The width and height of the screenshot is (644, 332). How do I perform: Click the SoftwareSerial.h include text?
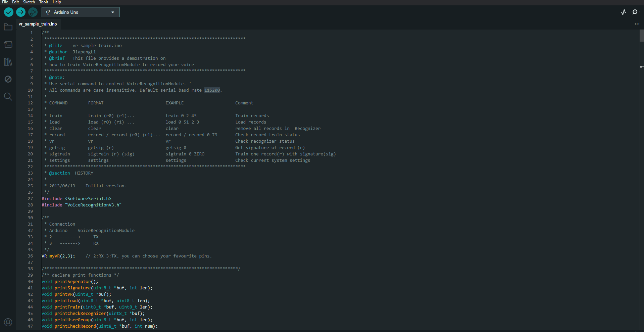pos(88,199)
